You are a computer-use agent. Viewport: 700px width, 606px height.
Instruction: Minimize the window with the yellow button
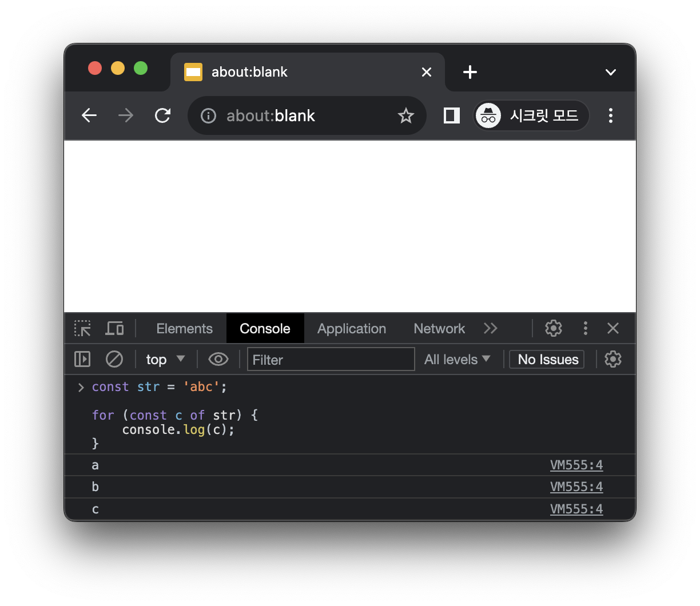point(118,69)
